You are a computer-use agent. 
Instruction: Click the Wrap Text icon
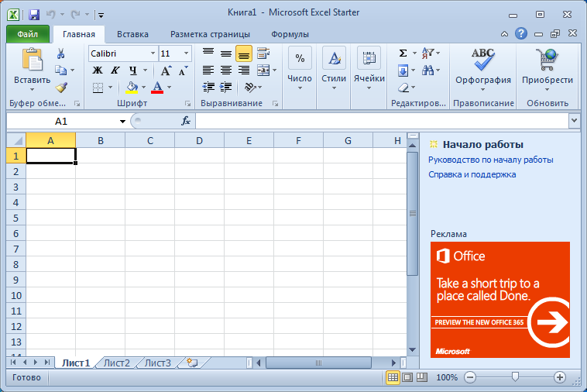pyautogui.click(x=263, y=53)
